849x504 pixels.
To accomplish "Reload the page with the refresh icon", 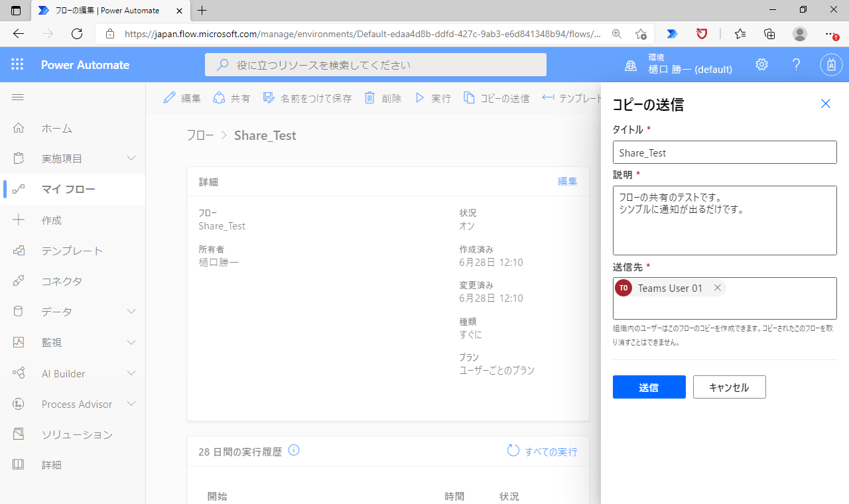I will pos(77,34).
